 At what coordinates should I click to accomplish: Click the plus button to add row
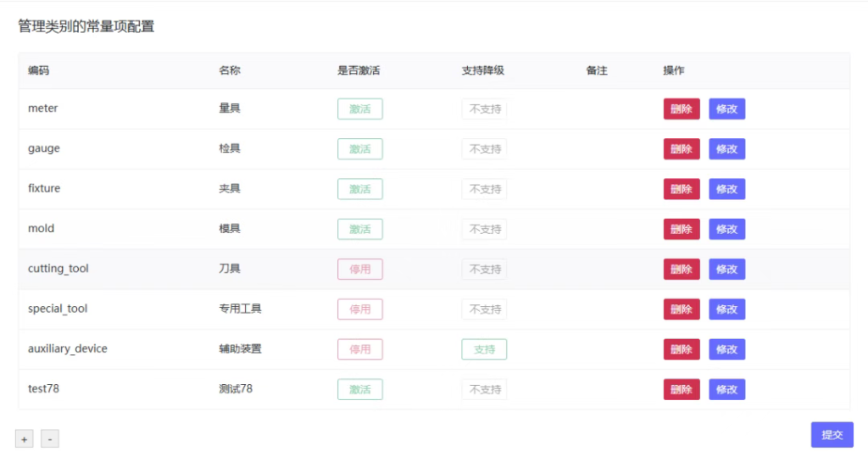pyautogui.click(x=24, y=439)
